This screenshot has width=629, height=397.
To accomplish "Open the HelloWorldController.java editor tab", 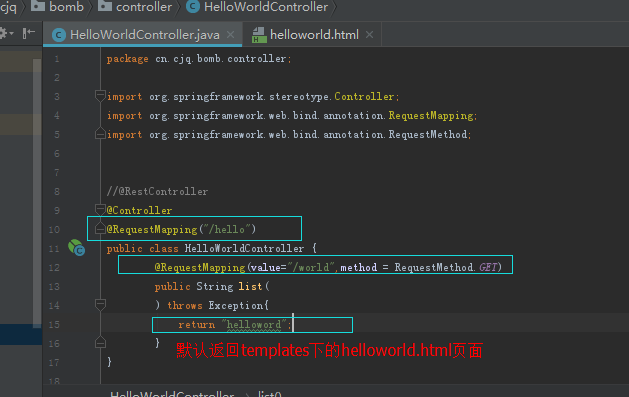I will [x=144, y=35].
